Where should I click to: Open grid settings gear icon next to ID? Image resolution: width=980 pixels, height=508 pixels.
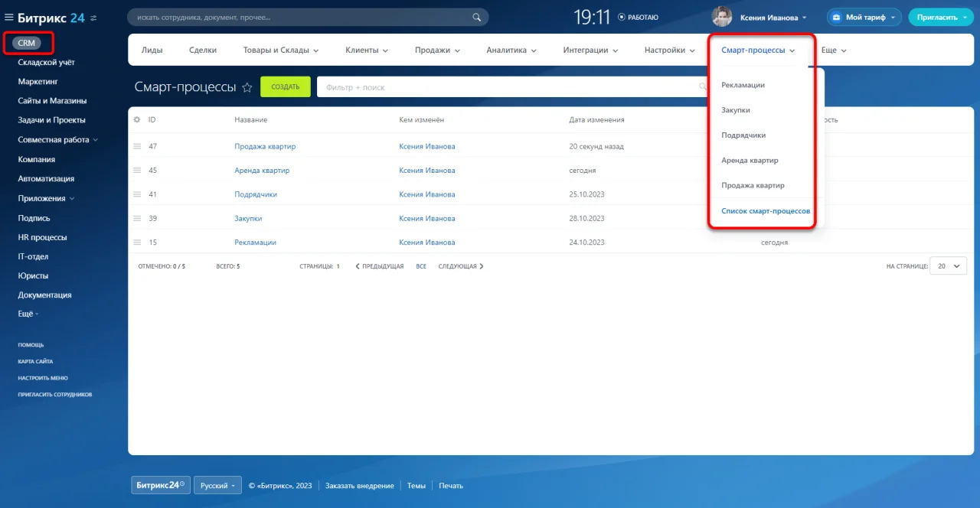(x=137, y=120)
